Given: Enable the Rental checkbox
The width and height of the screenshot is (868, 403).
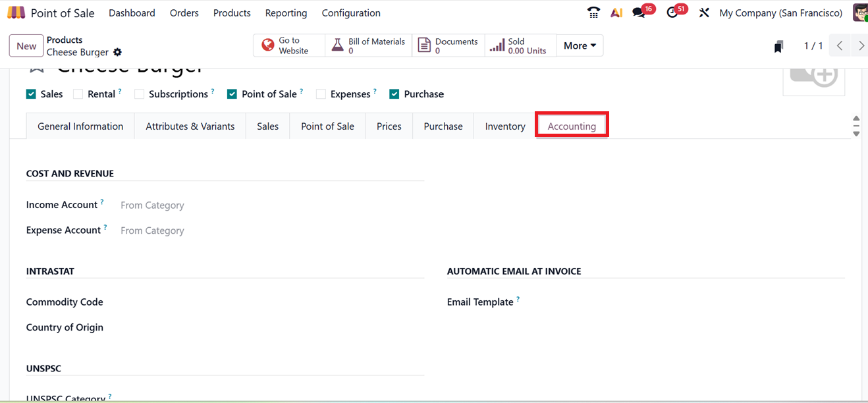Looking at the screenshot, I should 78,94.
